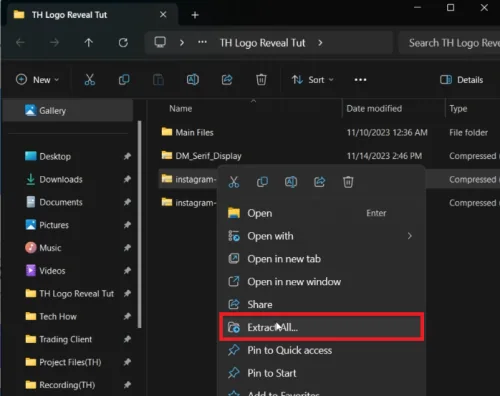Click the Share icon in the toolbar

point(227,80)
